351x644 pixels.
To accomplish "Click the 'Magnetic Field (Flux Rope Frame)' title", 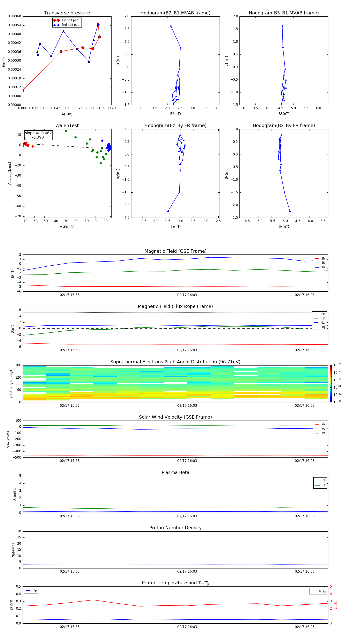I will pyautogui.click(x=175, y=307).
